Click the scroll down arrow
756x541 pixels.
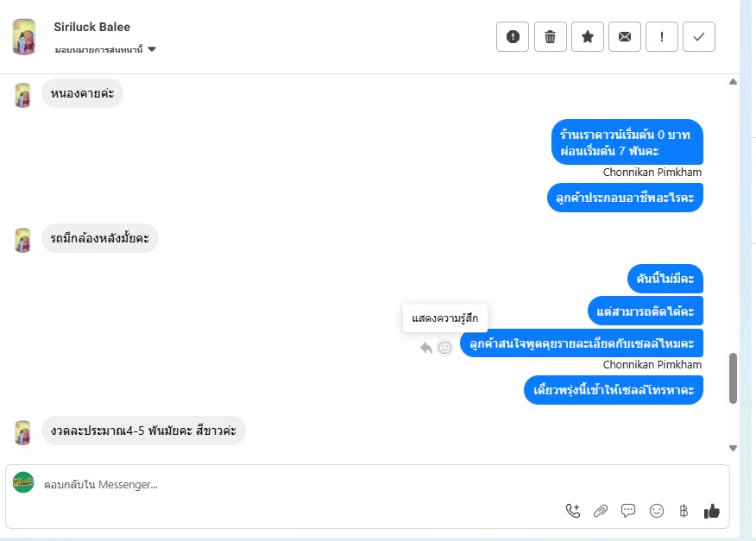[733, 448]
